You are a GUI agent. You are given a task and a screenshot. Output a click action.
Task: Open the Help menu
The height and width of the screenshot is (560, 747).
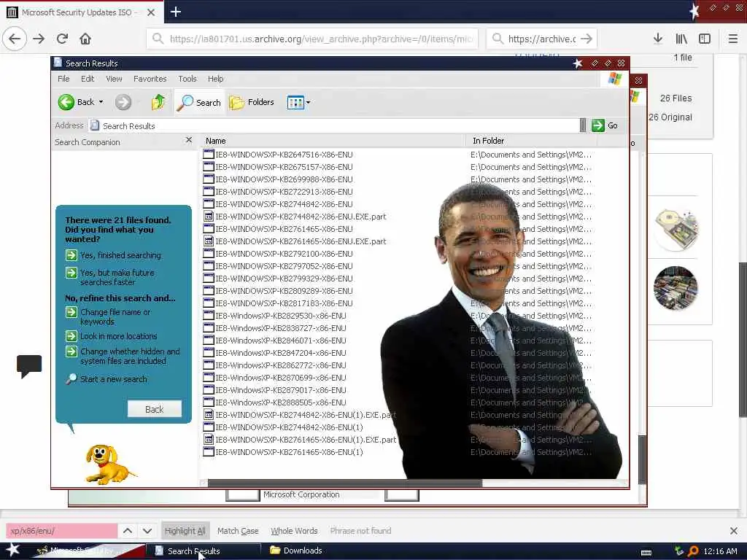tap(215, 79)
